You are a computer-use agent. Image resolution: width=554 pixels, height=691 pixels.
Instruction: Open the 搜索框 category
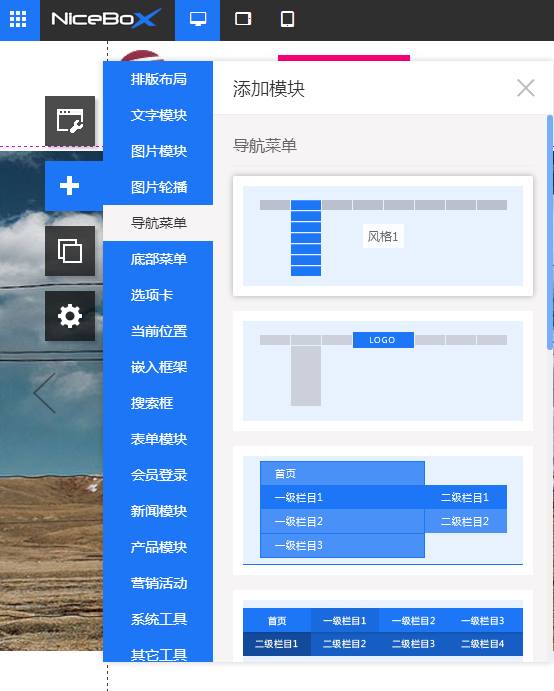158,403
